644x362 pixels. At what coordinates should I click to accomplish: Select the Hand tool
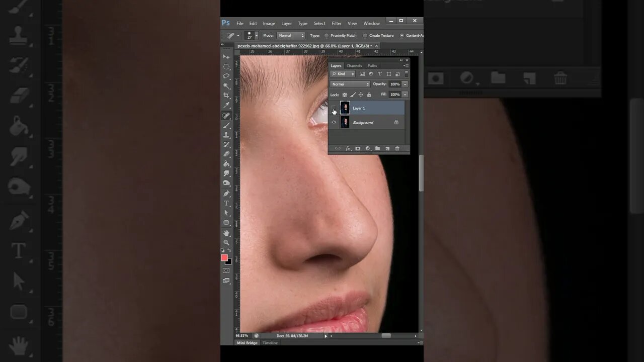click(x=226, y=233)
